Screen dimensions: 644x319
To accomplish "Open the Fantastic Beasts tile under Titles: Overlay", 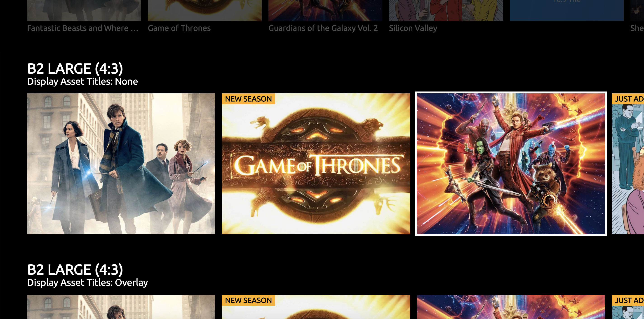I will (x=121, y=307).
